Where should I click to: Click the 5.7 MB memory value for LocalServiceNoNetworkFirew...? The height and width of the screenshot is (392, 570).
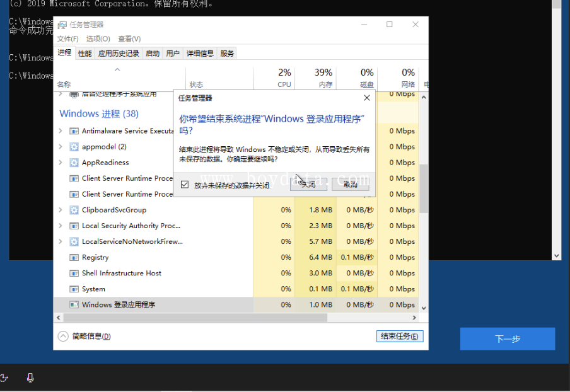(320, 241)
